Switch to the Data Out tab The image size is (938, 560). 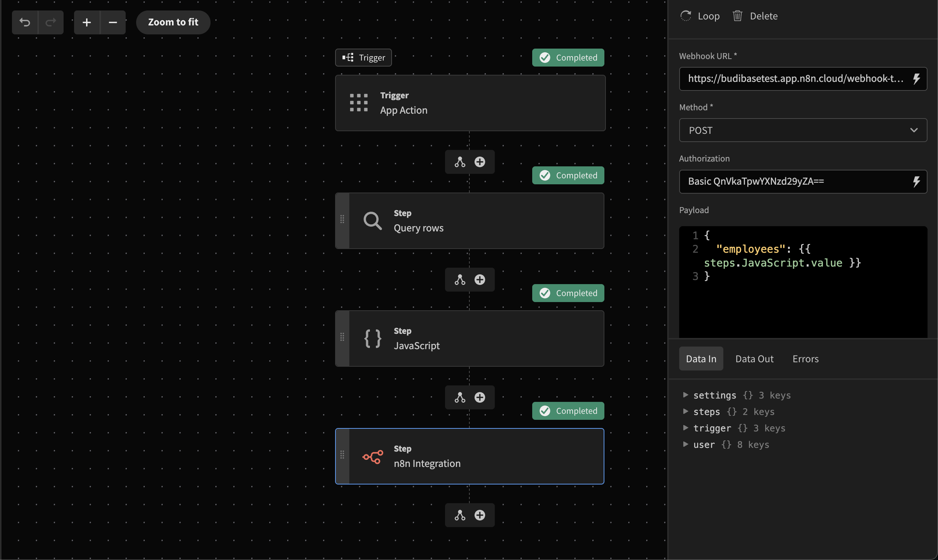click(x=754, y=359)
